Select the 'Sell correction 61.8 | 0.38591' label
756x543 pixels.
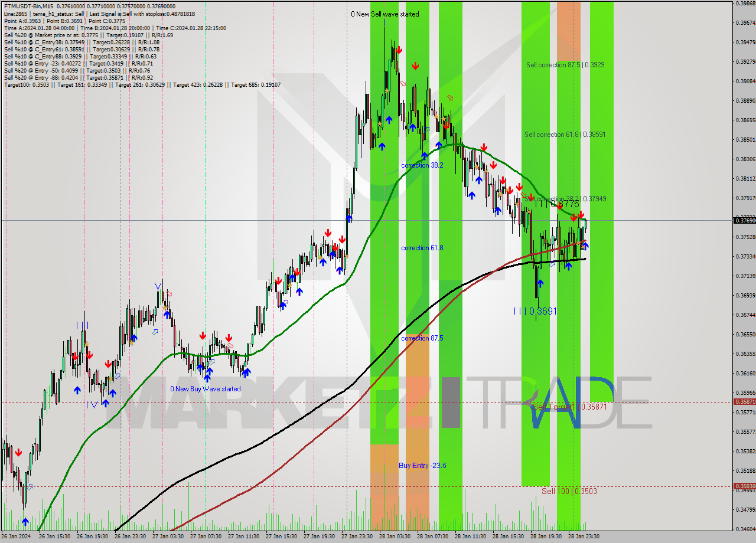click(565, 135)
